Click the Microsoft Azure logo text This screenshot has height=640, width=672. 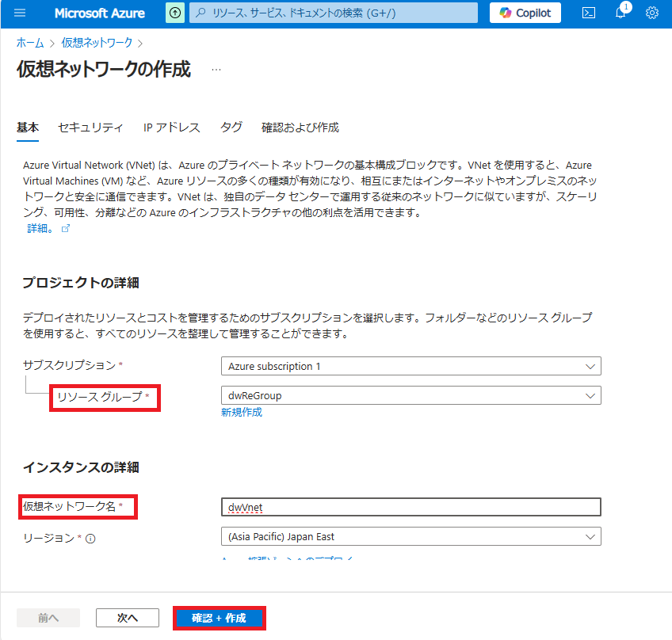(99, 13)
